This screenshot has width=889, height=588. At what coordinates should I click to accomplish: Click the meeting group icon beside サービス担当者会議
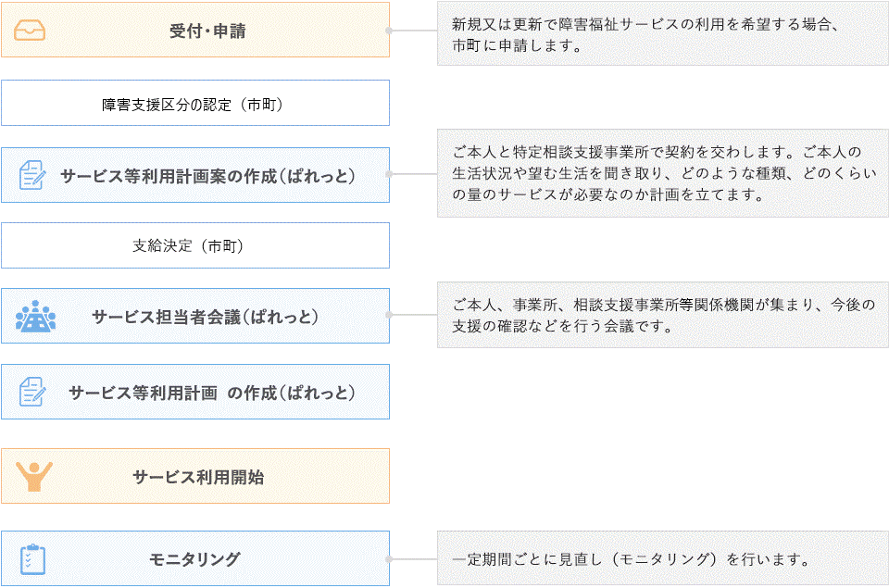click(x=35, y=316)
